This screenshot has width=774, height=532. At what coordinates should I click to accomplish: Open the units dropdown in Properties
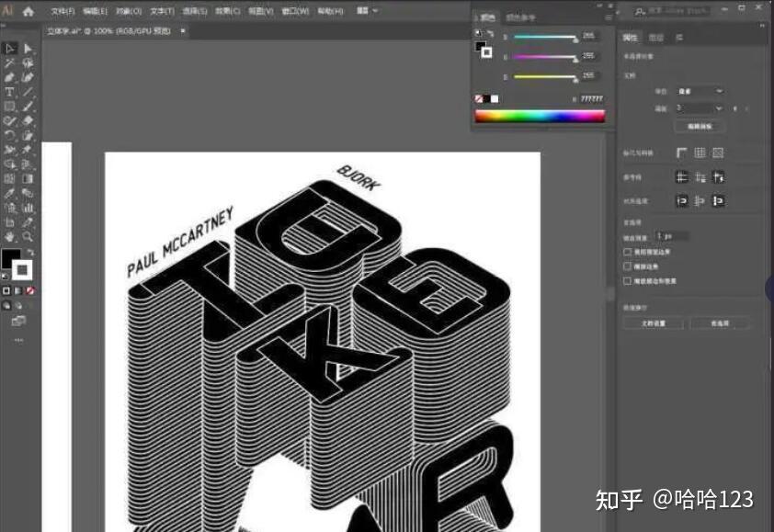click(x=700, y=91)
